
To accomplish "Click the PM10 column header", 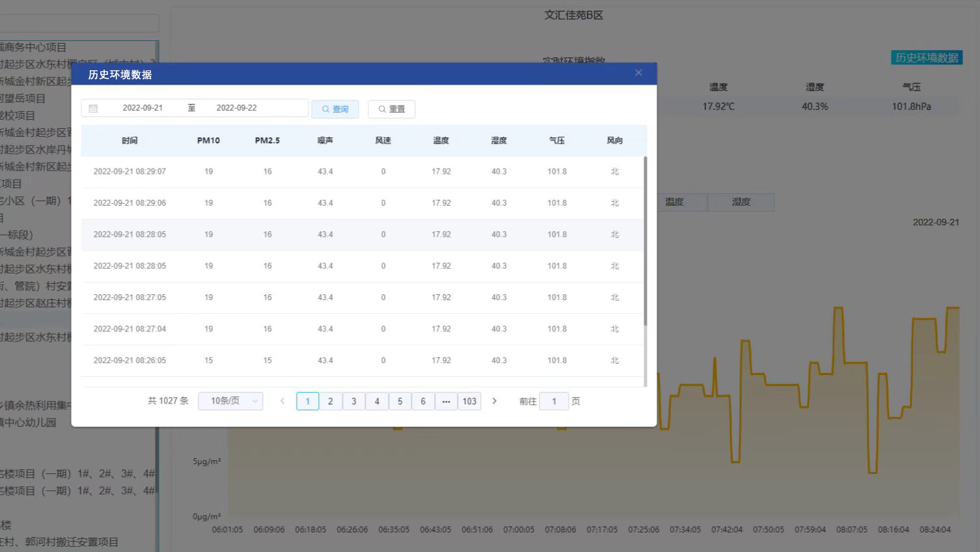I will point(208,141).
